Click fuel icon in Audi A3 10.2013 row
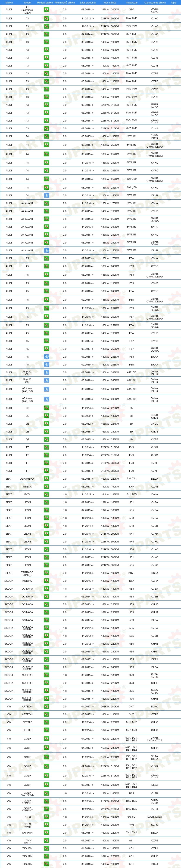 [x=46, y=26]
